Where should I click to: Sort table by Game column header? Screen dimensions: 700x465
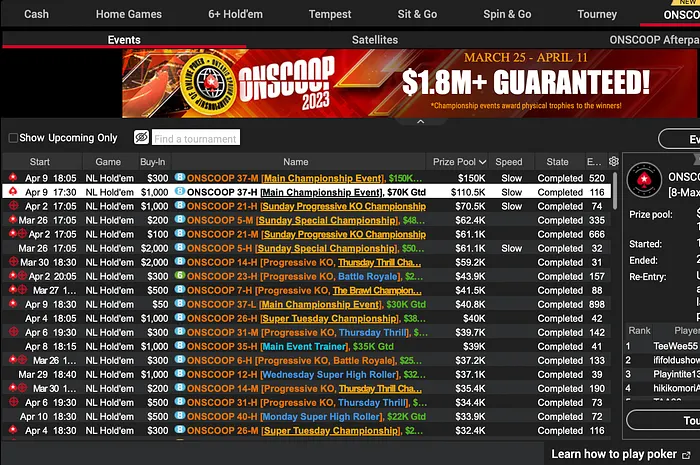108,162
